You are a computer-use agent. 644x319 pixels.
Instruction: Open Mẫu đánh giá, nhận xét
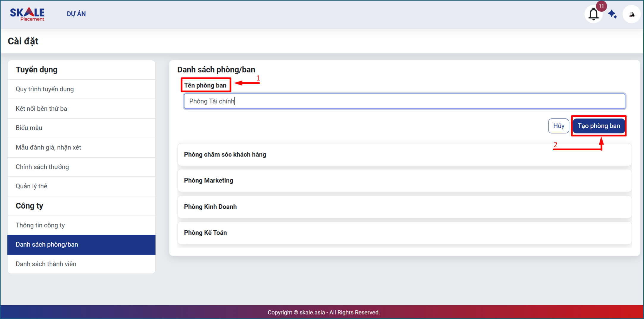48,147
